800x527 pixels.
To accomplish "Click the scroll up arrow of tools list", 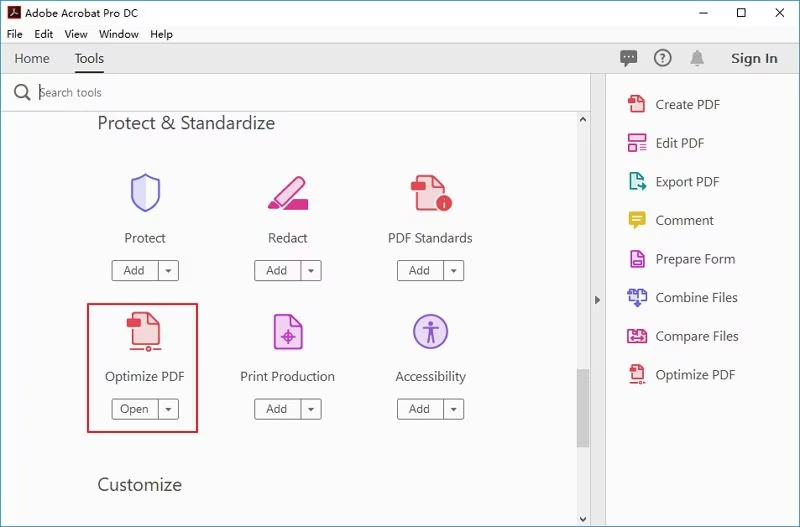I will click(583, 119).
